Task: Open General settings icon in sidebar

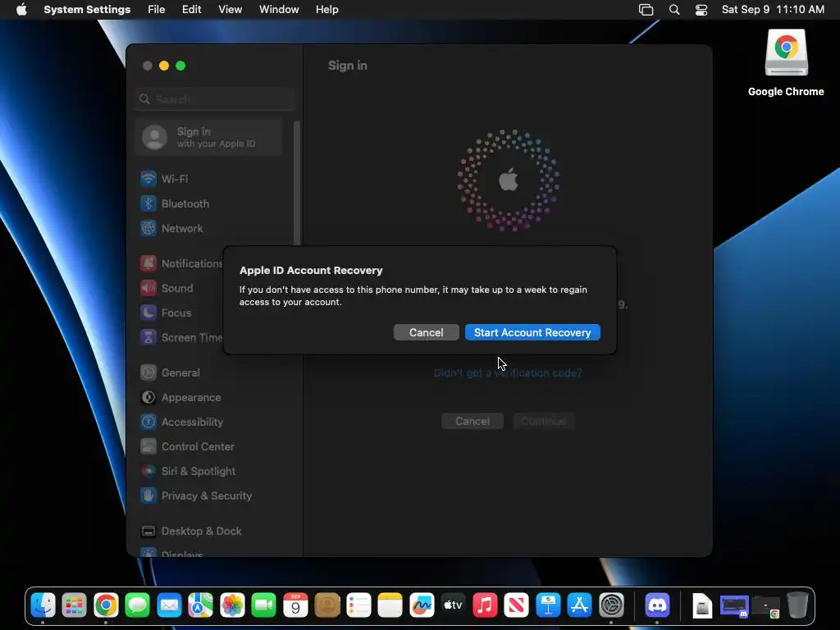Action: [x=148, y=372]
